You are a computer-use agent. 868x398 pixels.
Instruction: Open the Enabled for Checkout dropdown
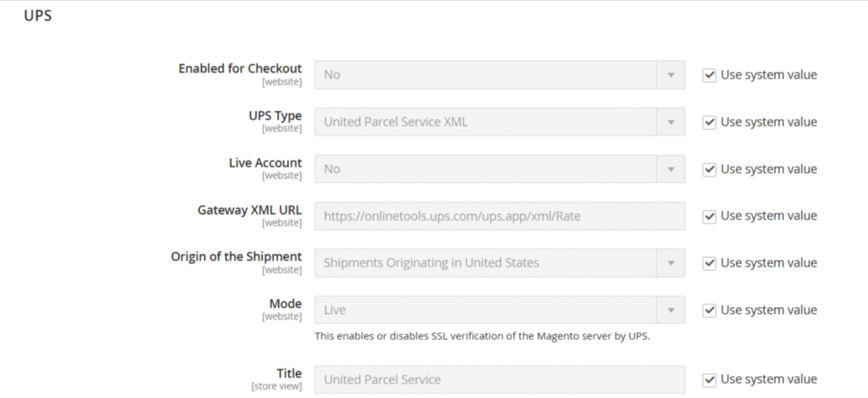(x=486, y=75)
